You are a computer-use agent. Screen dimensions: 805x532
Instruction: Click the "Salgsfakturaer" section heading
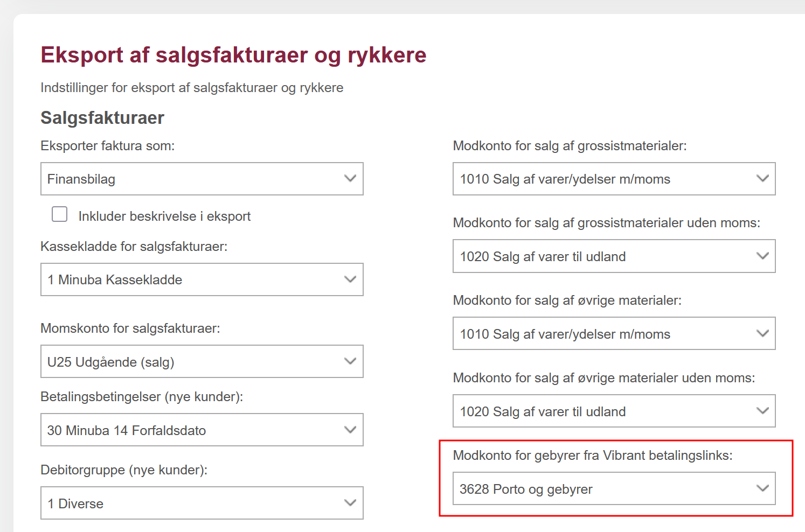(102, 118)
